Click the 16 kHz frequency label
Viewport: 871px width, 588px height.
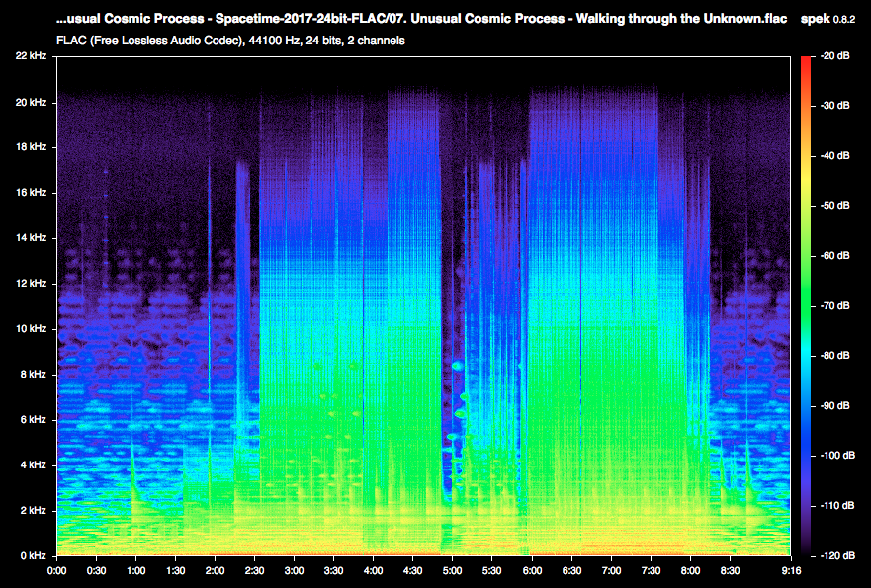(x=31, y=193)
